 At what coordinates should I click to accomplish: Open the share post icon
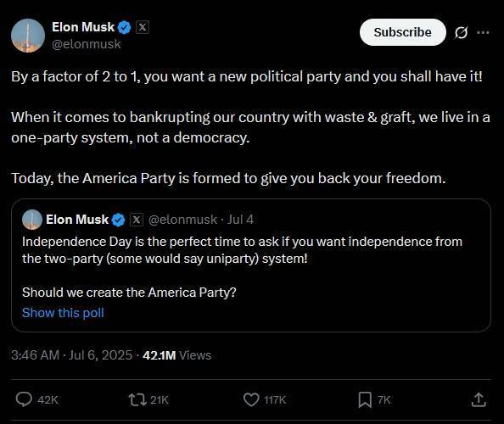click(479, 399)
